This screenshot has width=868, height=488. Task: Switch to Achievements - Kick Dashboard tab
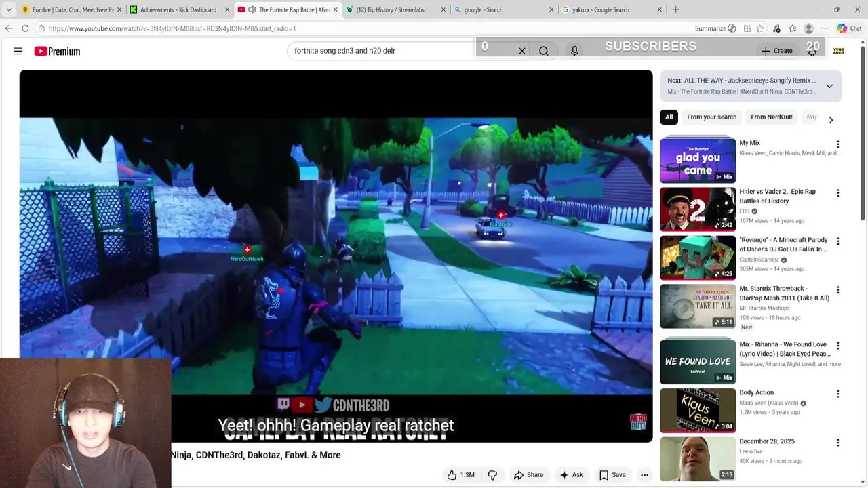coord(178,9)
